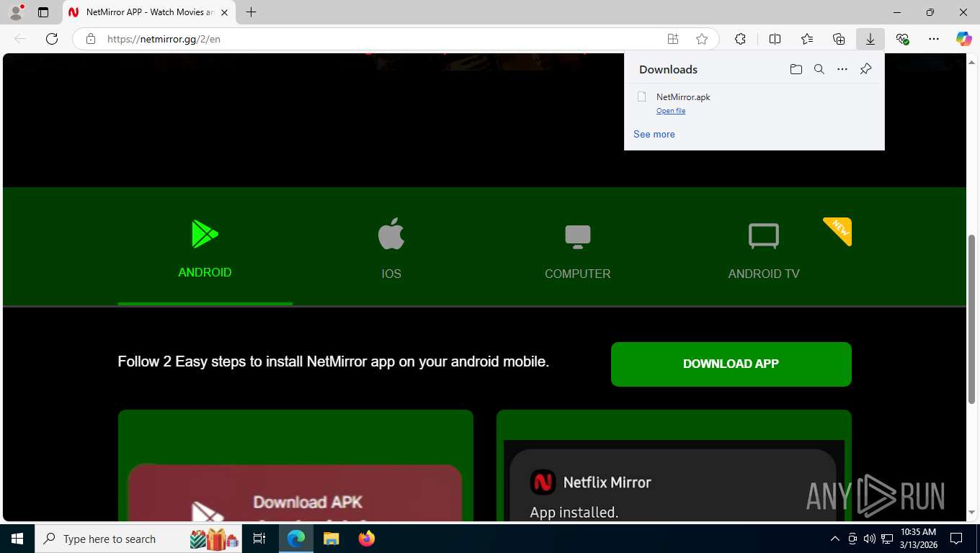The height and width of the screenshot is (553, 980).
Task: Launch Firefox from taskbar
Action: (367, 539)
